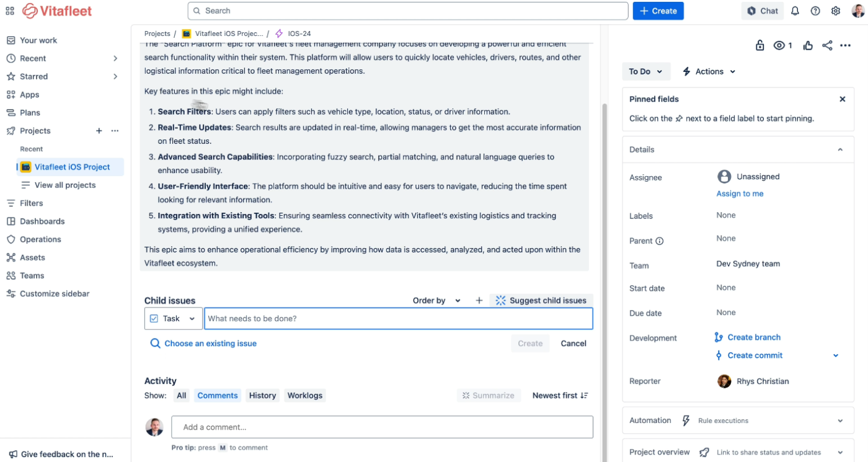Click View all projects
Screen dimensions: 868x462
pos(65,185)
